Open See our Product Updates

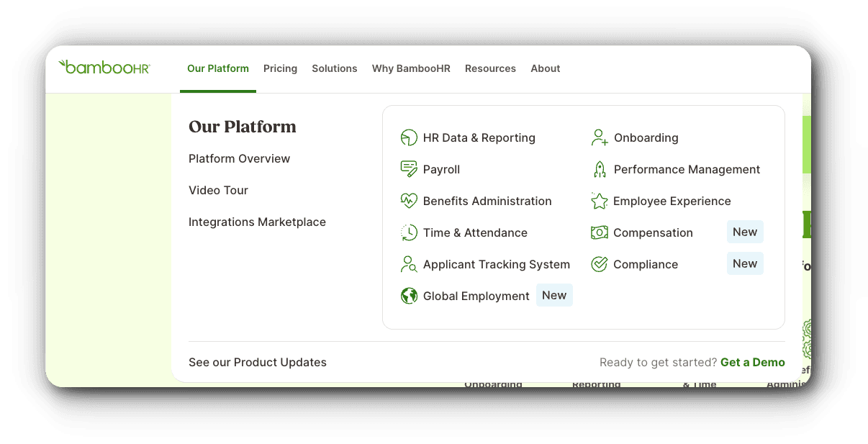click(x=257, y=362)
